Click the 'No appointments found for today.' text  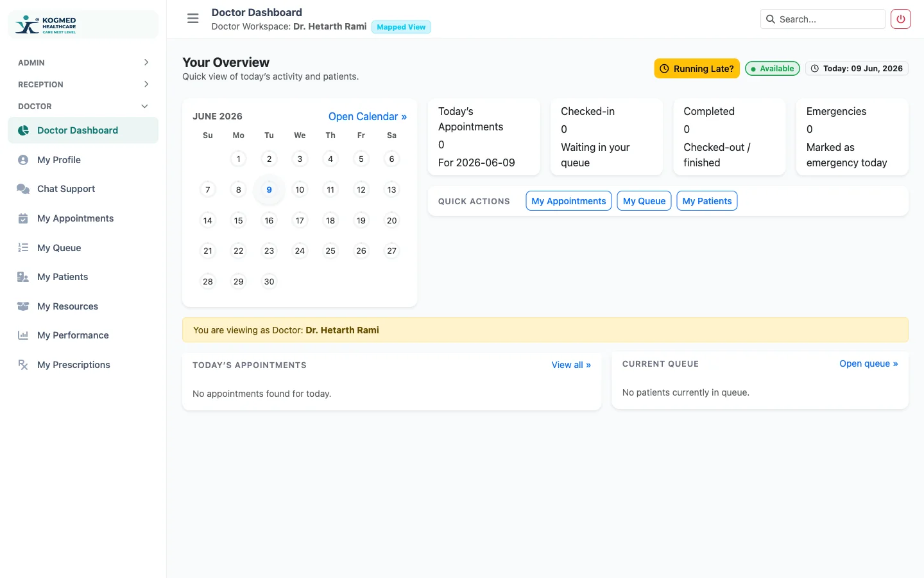pyautogui.click(x=262, y=394)
